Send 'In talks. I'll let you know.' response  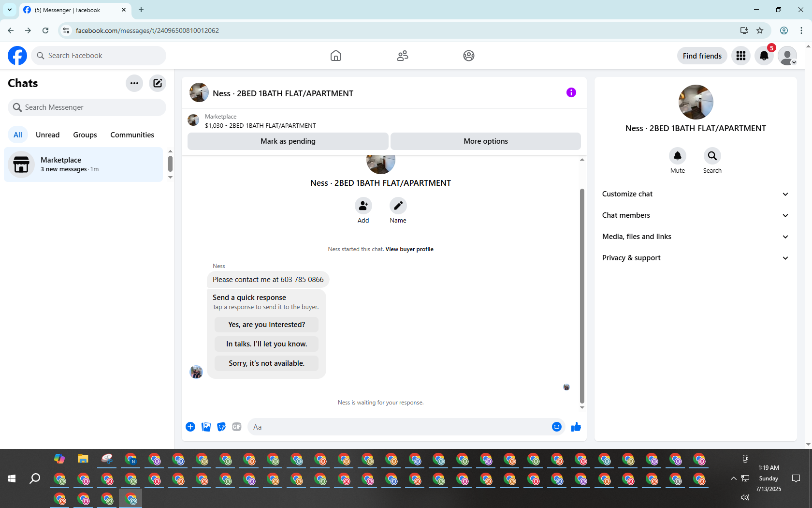(x=267, y=344)
